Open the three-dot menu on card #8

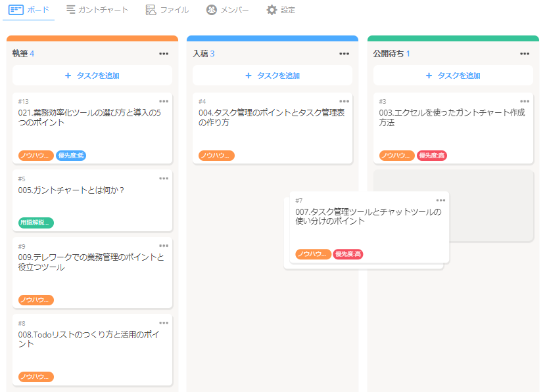(164, 323)
